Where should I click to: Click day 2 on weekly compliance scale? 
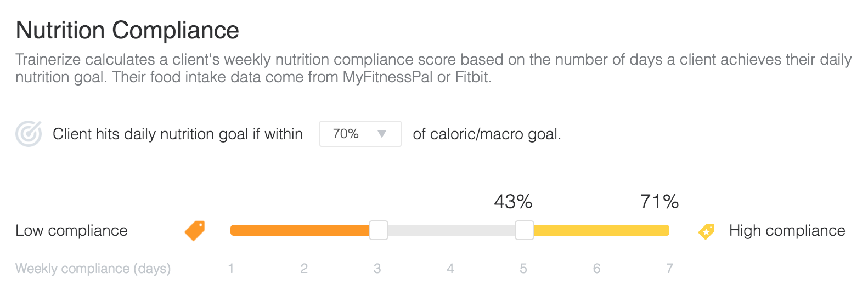tap(304, 269)
